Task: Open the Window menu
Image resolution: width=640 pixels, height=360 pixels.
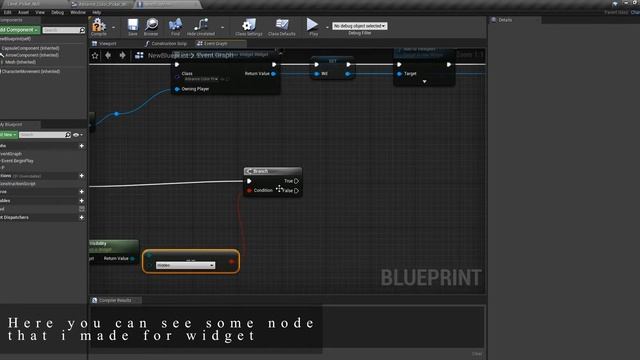Action: click(78, 13)
